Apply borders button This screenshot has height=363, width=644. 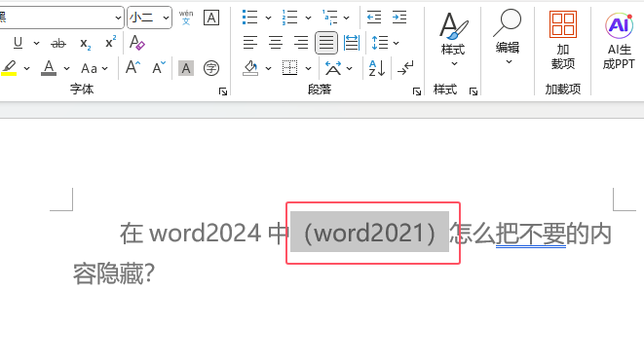pyautogui.click(x=290, y=68)
